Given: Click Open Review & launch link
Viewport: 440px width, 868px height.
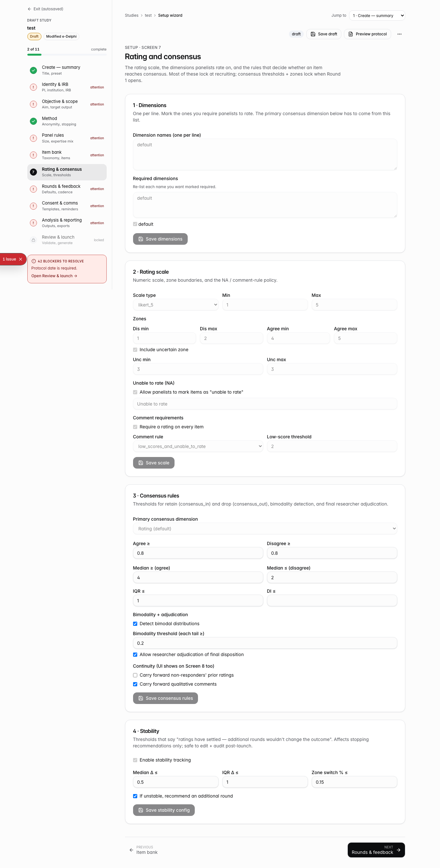Looking at the screenshot, I should [54, 276].
